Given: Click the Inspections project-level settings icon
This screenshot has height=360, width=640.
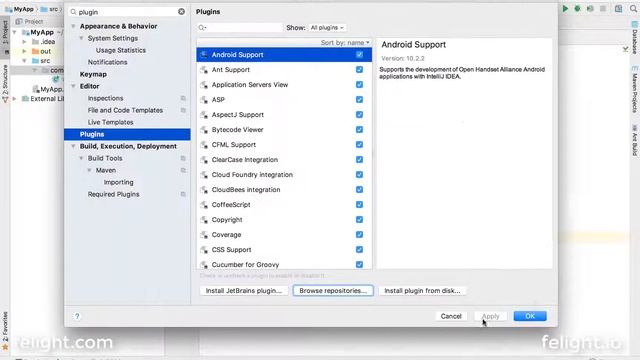Looking at the screenshot, I should tap(183, 98).
